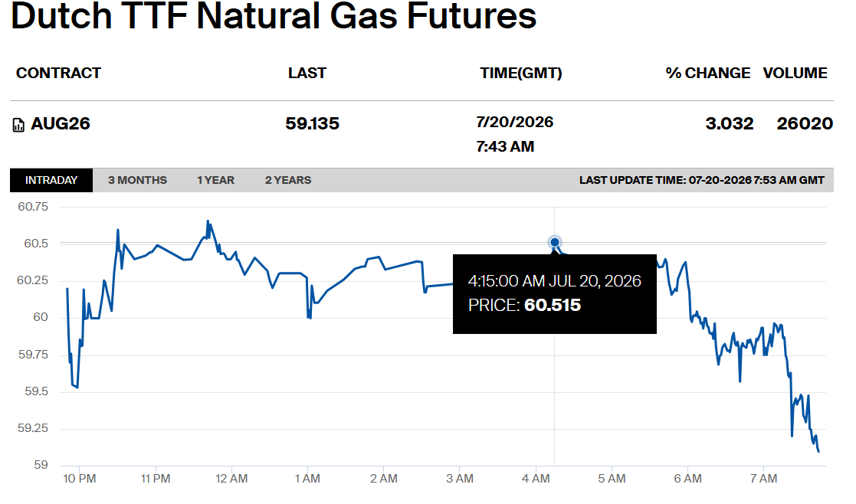
Task: Click the CONTRACT column header
Action: (58, 73)
